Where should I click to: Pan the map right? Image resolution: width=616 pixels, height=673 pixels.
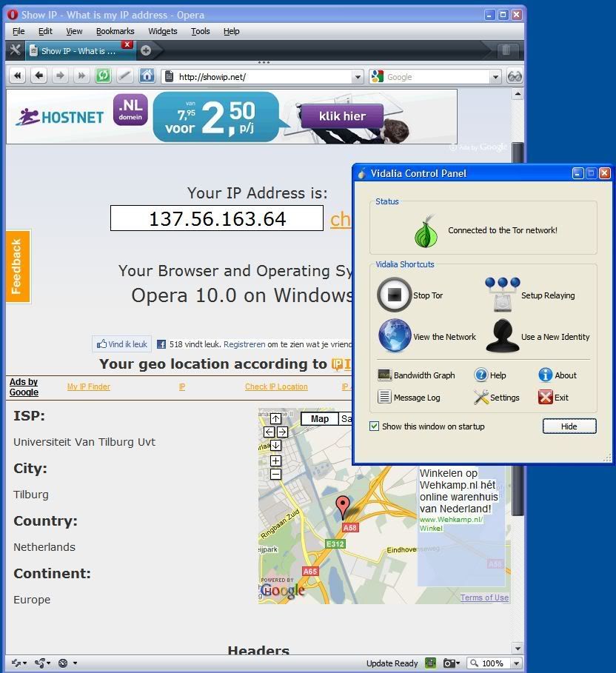click(283, 432)
